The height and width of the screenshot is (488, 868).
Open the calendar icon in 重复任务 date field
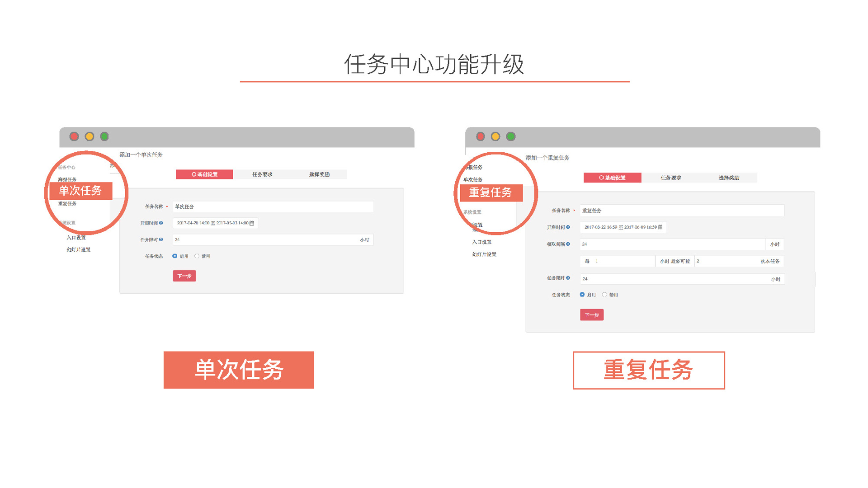tap(660, 227)
